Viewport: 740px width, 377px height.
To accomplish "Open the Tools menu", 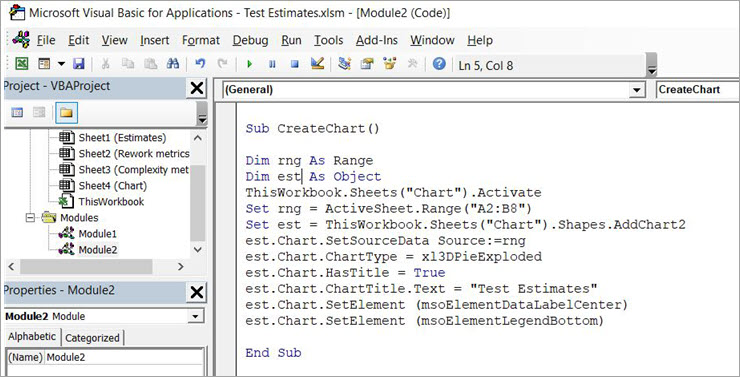I will (x=329, y=41).
